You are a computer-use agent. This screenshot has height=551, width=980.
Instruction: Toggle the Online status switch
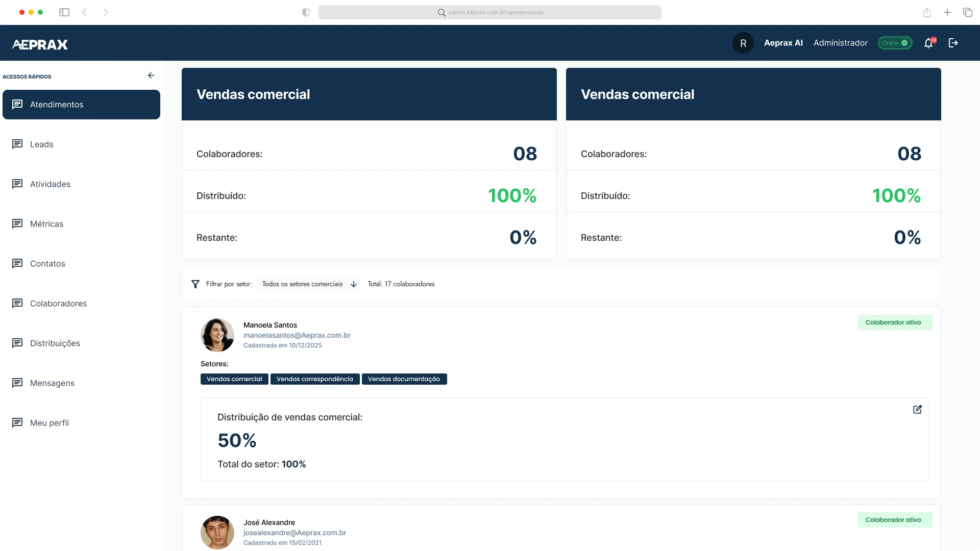click(895, 43)
